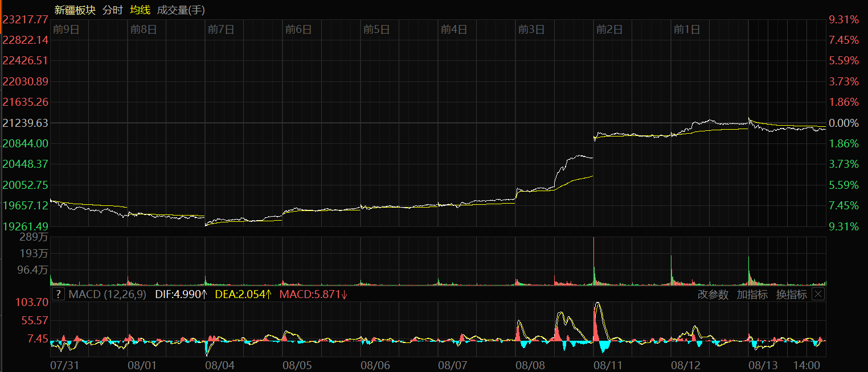The image size is (868, 372).
Task: Toggle the 分时 intraday line legend
Action: point(112,10)
